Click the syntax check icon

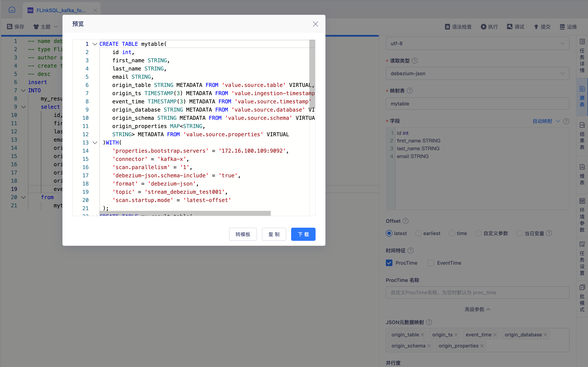coord(447,27)
